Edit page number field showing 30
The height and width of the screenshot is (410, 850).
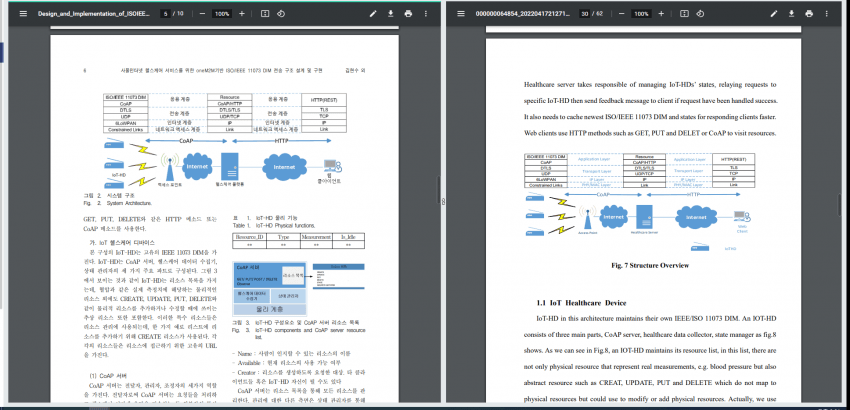point(584,14)
